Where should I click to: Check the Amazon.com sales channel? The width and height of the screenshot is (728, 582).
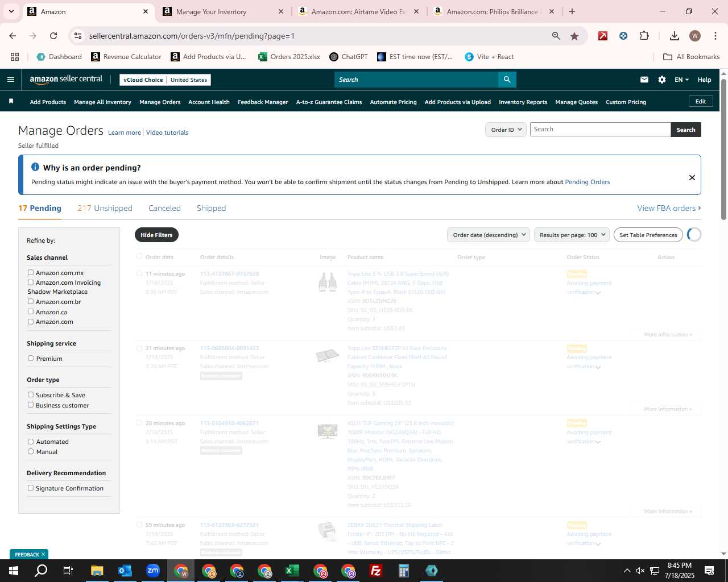(31, 321)
